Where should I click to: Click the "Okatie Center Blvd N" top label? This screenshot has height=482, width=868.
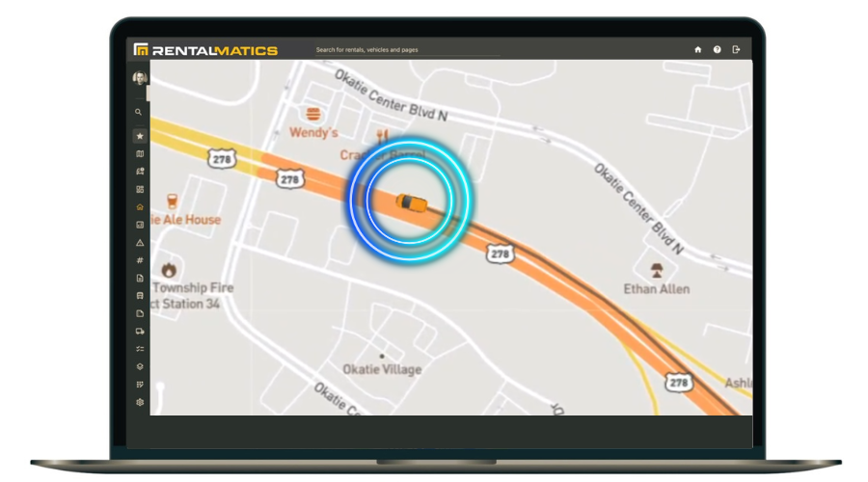pyautogui.click(x=391, y=95)
